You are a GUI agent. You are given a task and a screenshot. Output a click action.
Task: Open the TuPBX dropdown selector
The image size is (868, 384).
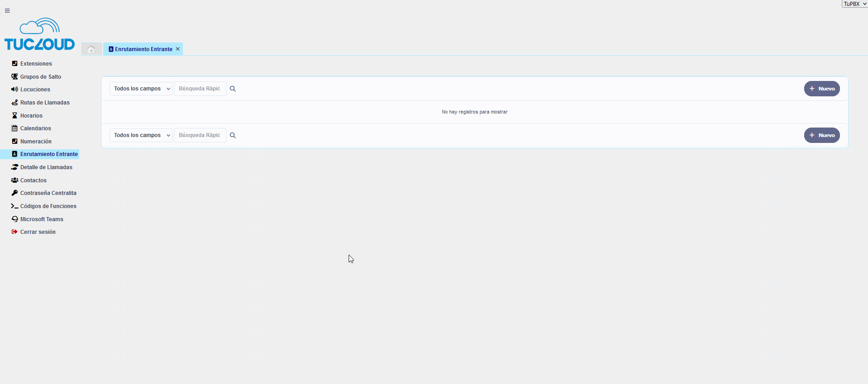[x=854, y=4]
